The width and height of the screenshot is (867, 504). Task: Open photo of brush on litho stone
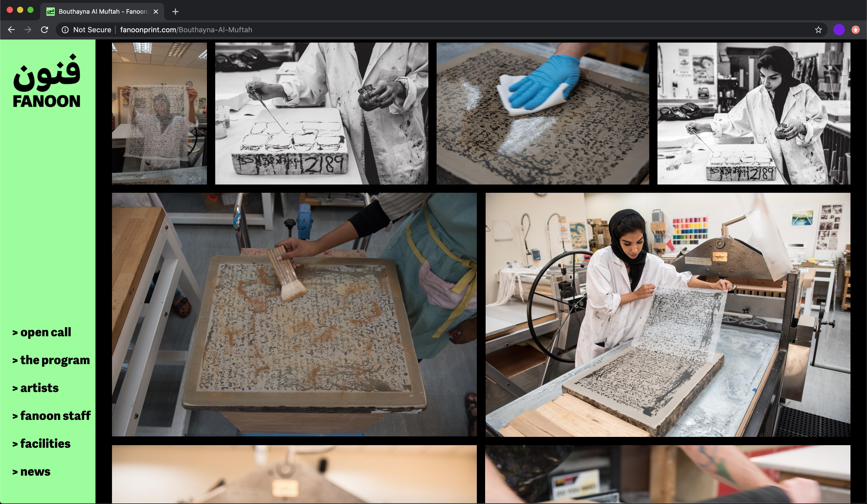pyautogui.click(x=294, y=314)
